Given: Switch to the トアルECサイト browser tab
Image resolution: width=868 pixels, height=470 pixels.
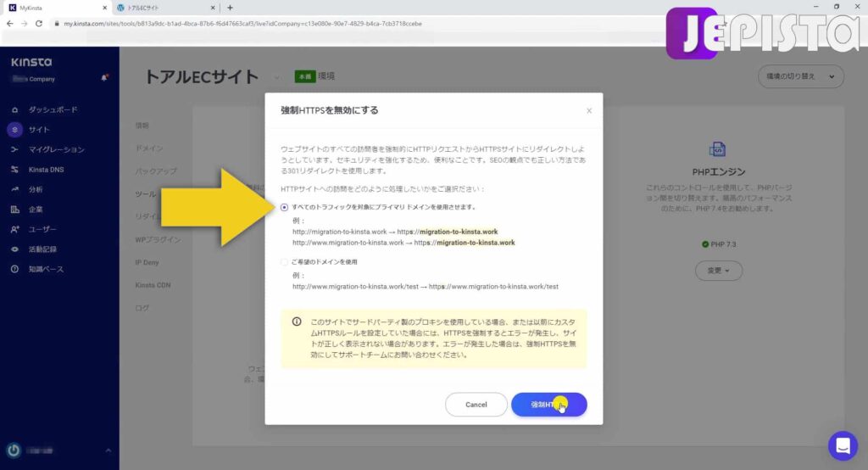Looking at the screenshot, I should click(164, 8).
